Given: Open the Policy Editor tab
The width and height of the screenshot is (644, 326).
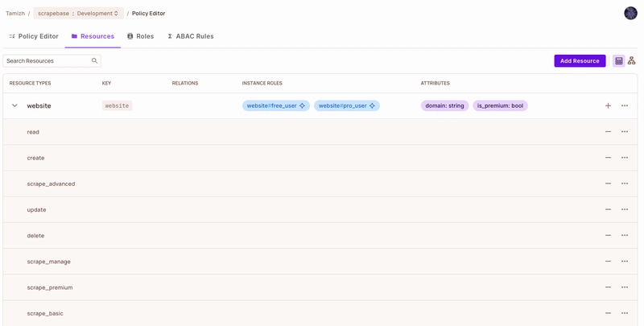Looking at the screenshot, I should pos(34,36).
